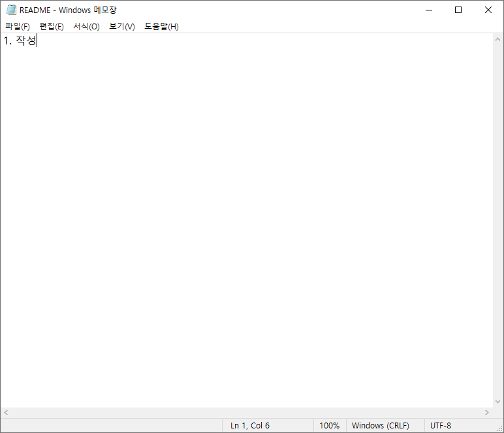Open the 서식(O) menu
504x433 pixels.
(x=86, y=26)
